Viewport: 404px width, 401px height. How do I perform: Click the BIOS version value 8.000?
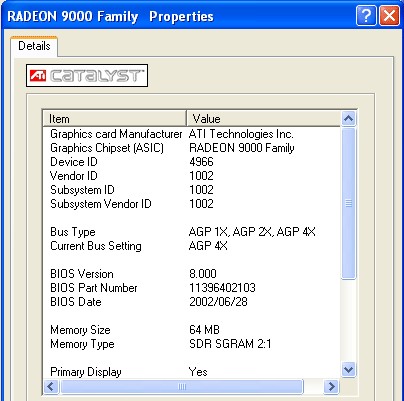(x=203, y=274)
